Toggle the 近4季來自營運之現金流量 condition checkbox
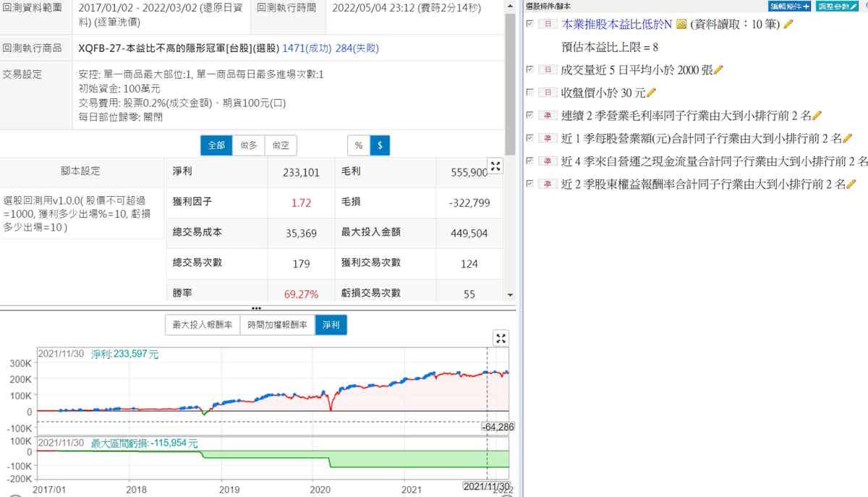Image resolution: width=868 pixels, height=497 pixels. [x=531, y=161]
